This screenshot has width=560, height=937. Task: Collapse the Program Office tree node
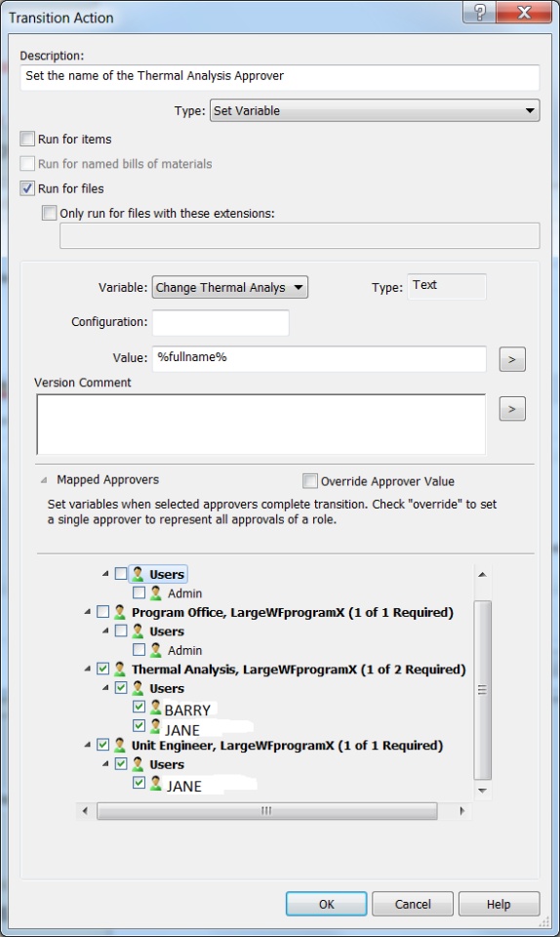(x=87, y=612)
